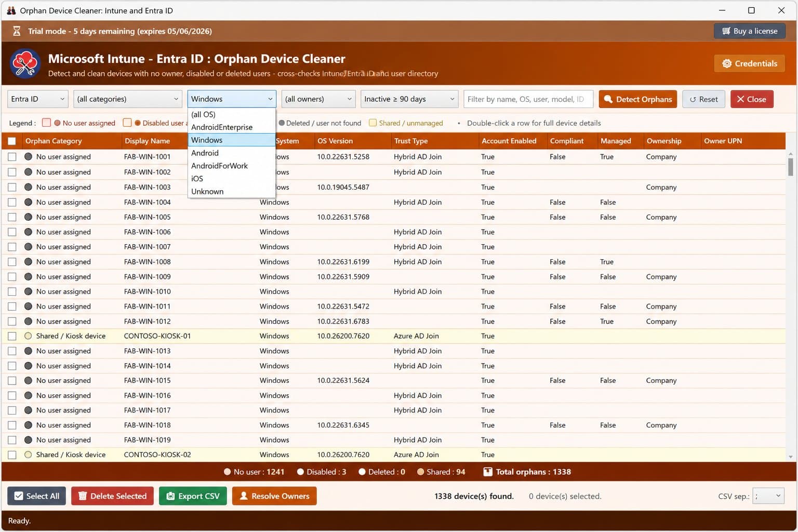Open the Entra ID source dropdown

38,99
